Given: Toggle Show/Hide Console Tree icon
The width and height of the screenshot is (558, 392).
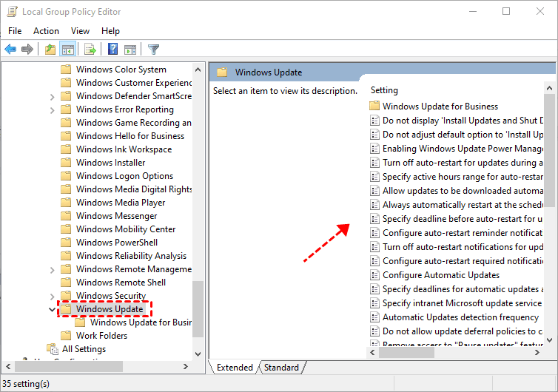Looking at the screenshot, I should (67, 49).
